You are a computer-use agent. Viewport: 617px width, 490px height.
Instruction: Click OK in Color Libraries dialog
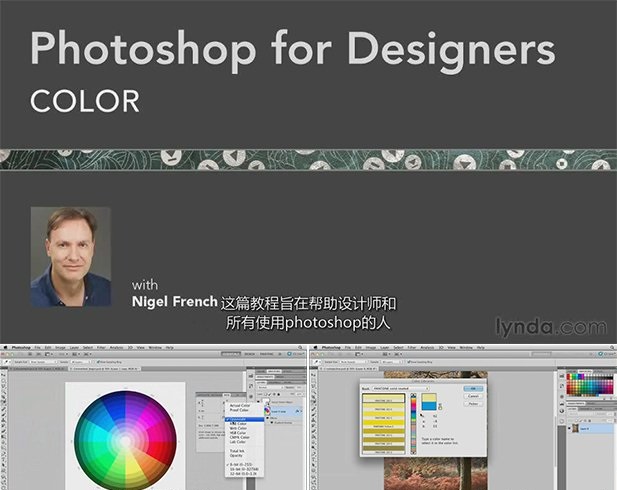[473, 388]
